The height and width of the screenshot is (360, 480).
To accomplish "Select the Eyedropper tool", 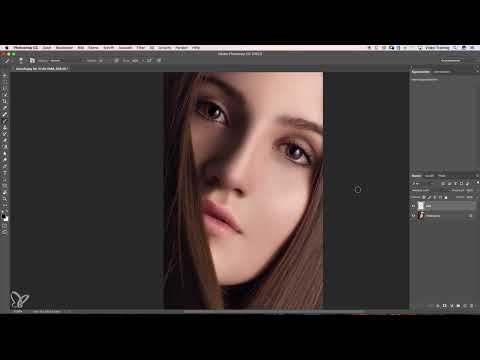I will 5,108.
